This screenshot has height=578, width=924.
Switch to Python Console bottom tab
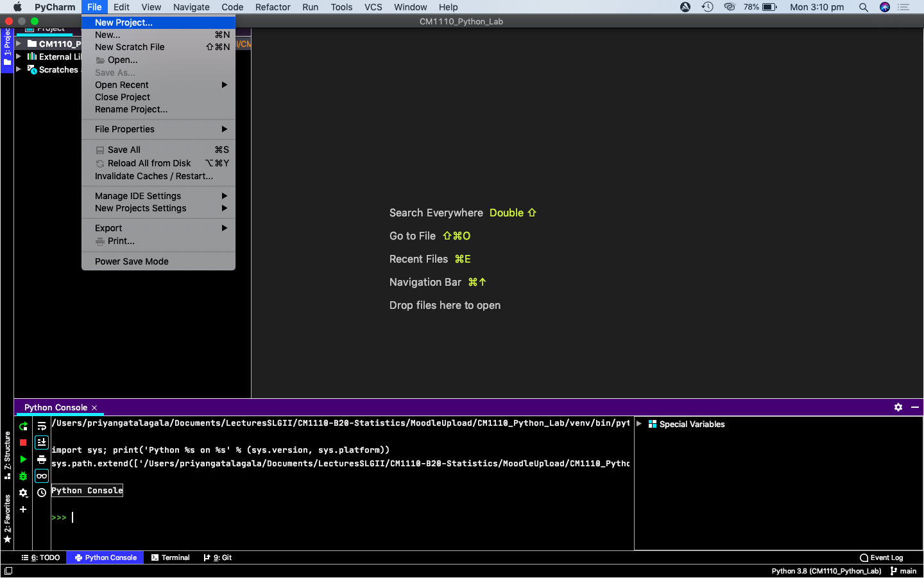click(105, 557)
